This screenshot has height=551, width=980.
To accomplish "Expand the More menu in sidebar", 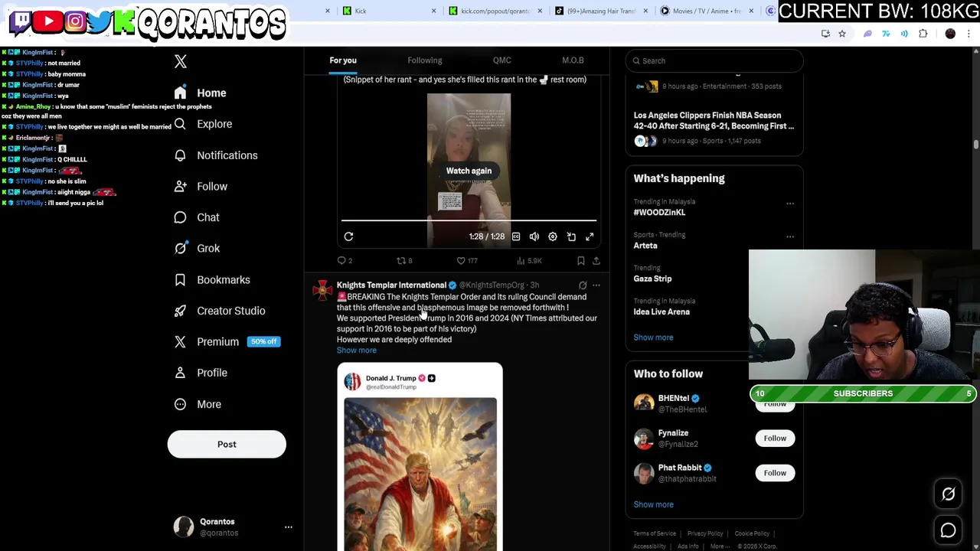I will pyautogui.click(x=198, y=404).
